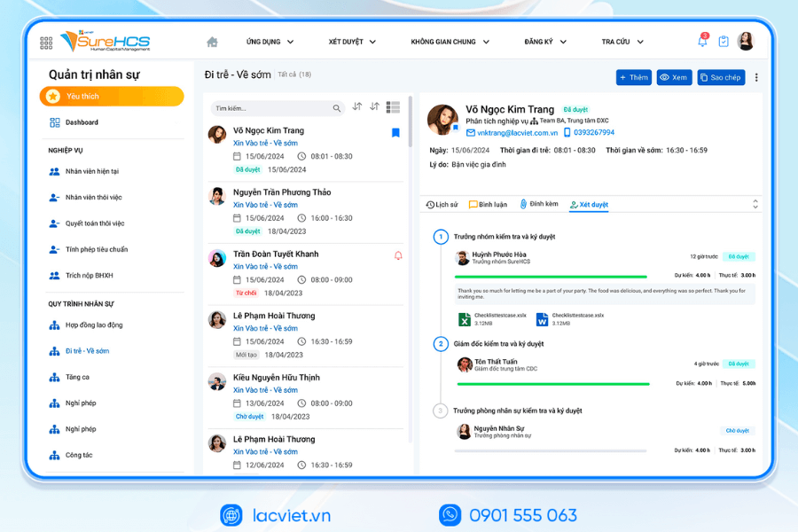This screenshot has width=798, height=532.
Task: Click the task checklist icon in header
Action: (724, 42)
